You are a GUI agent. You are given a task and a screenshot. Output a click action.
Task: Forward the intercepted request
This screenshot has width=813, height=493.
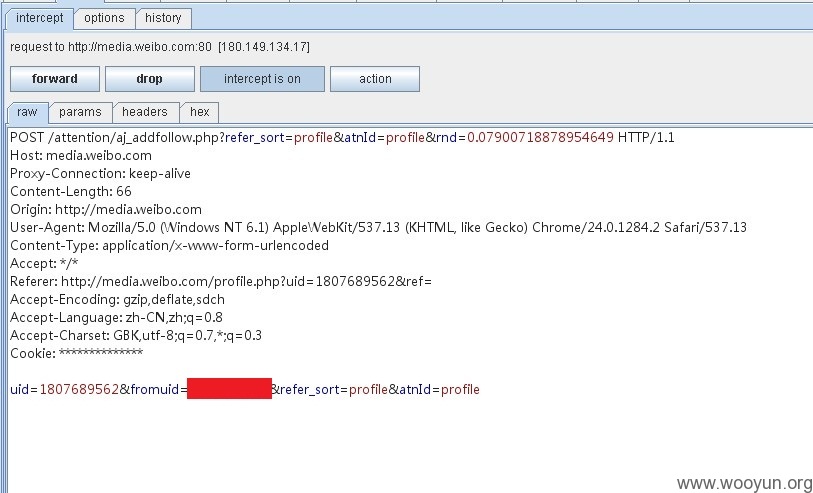pos(55,79)
